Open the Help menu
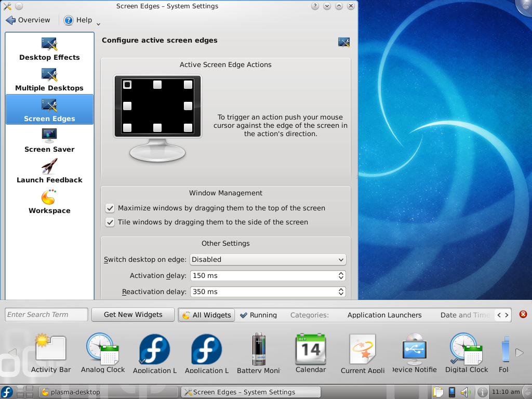The image size is (532, 399). tap(78, 20)
